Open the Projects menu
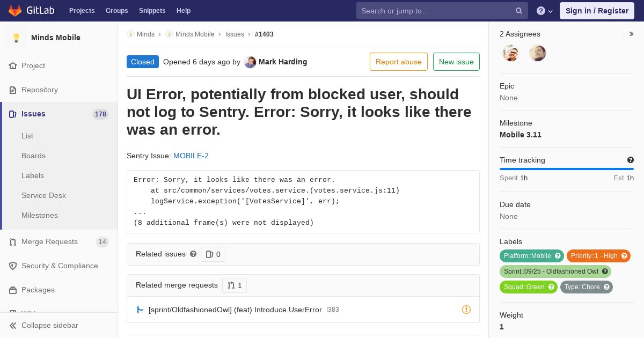Viewport: 644px width, 338px height. (x=82, y=11)
